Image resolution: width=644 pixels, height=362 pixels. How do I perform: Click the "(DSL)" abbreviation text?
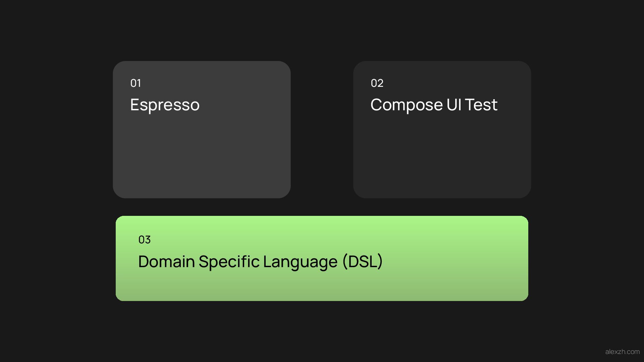[x=363, y=261]
